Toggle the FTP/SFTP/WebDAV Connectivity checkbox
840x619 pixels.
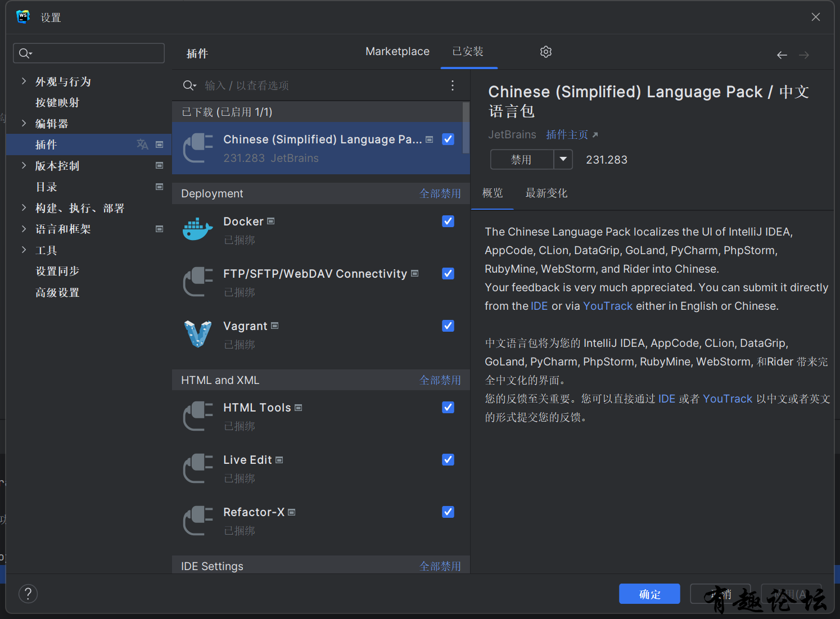pyautogui.click(x=448, y=273)
